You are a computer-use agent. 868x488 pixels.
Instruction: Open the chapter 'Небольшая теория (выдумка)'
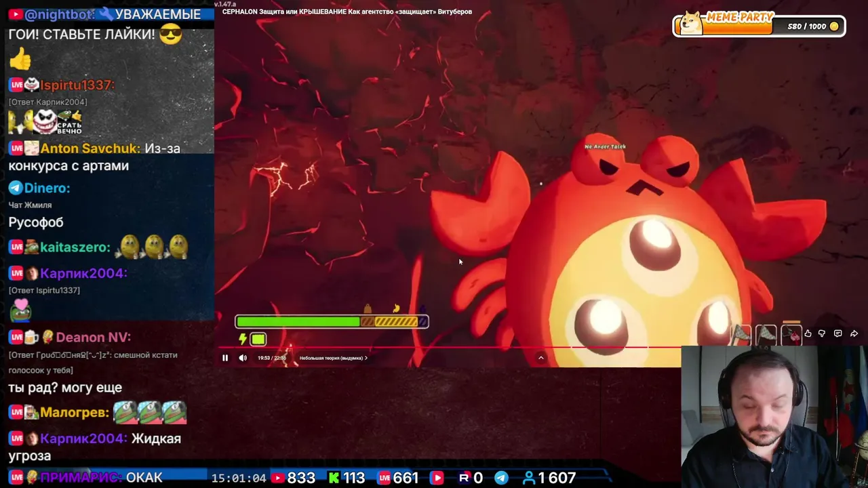tap(333, 358)
